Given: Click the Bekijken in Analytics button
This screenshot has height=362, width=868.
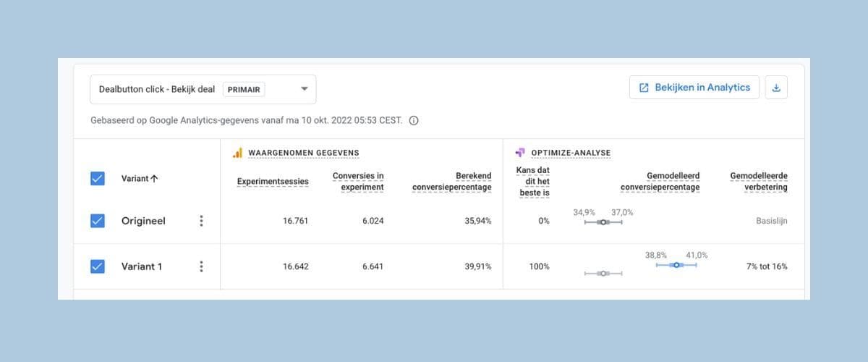Looking at the screenshot, I should (x=694, y=88).
